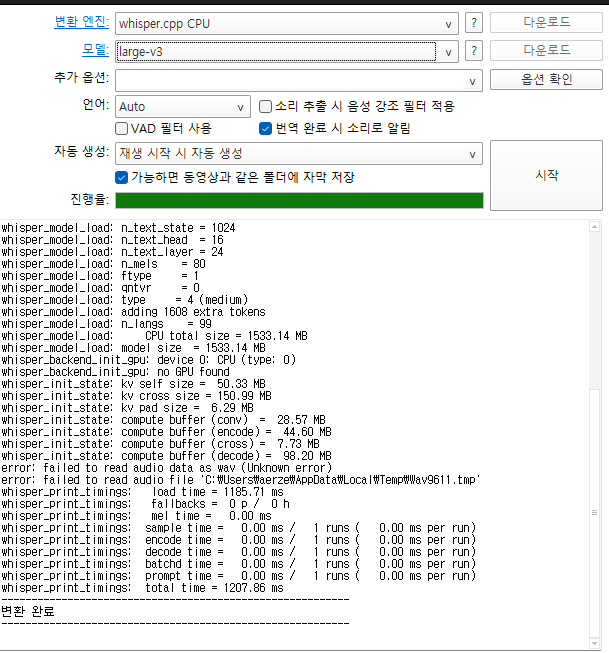Click the 'kv cross size = 150.99 MB' line

(137, 396)
